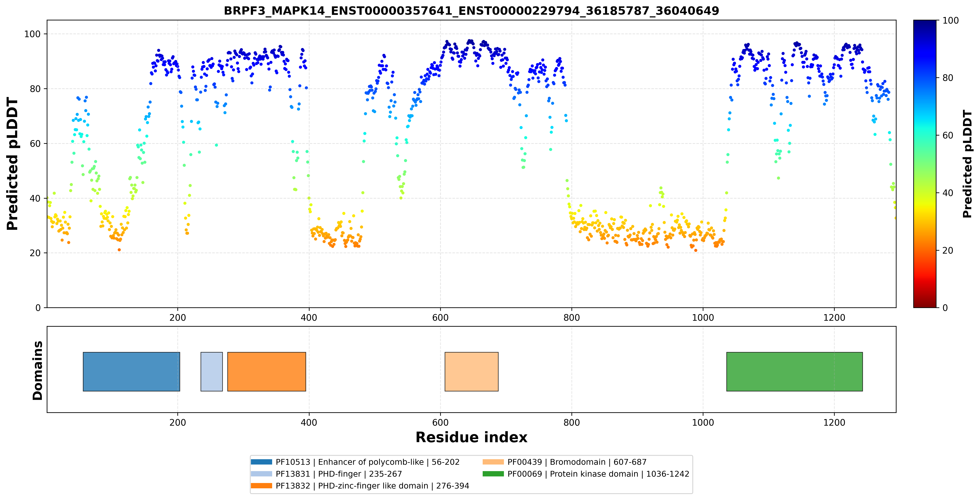The width and height of the screenshot is (980, 500).
Task: Click the Protein kinase domain legend label
Action: click(598, 474)
